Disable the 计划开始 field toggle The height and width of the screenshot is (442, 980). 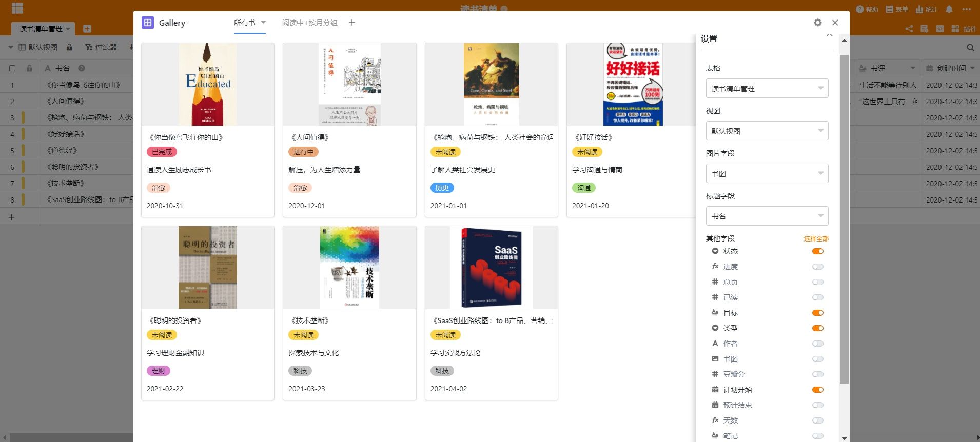point(818,390)
